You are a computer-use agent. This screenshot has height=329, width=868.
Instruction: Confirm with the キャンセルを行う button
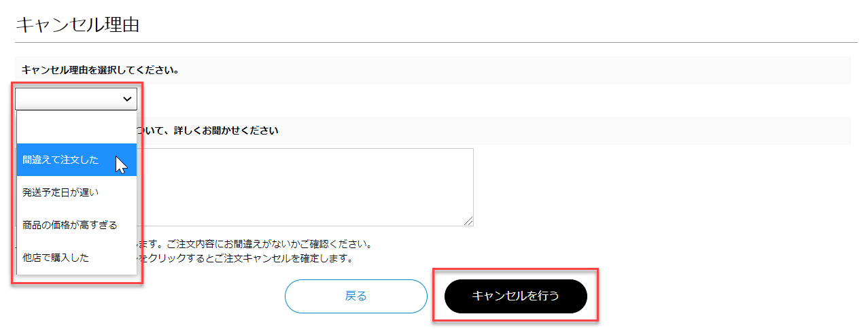[x=516, y=296]
